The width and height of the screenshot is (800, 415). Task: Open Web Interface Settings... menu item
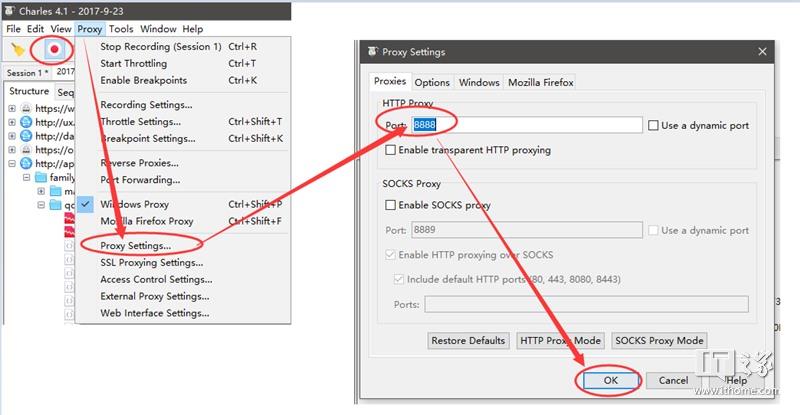pyautogui.click(x=155, y=313)
